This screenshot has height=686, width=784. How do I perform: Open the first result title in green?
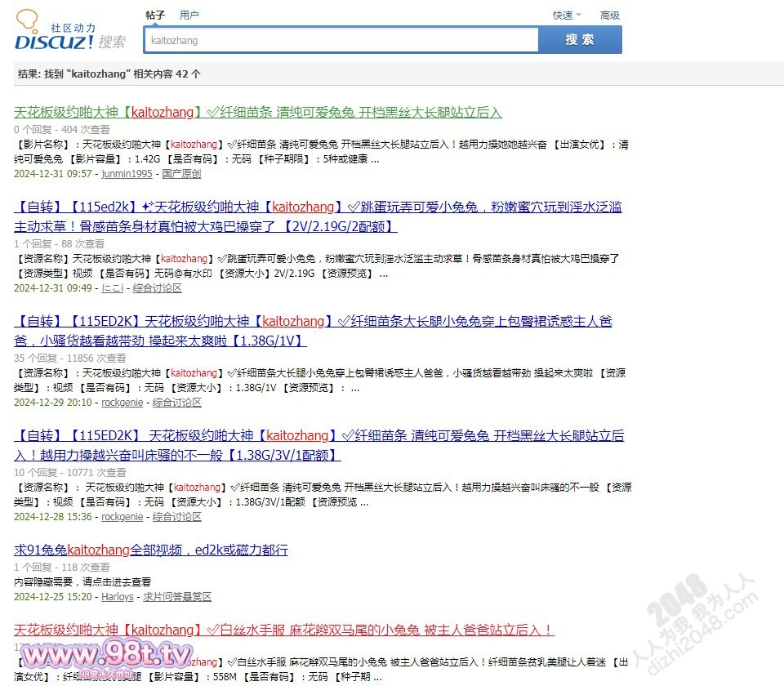(258, 112)
